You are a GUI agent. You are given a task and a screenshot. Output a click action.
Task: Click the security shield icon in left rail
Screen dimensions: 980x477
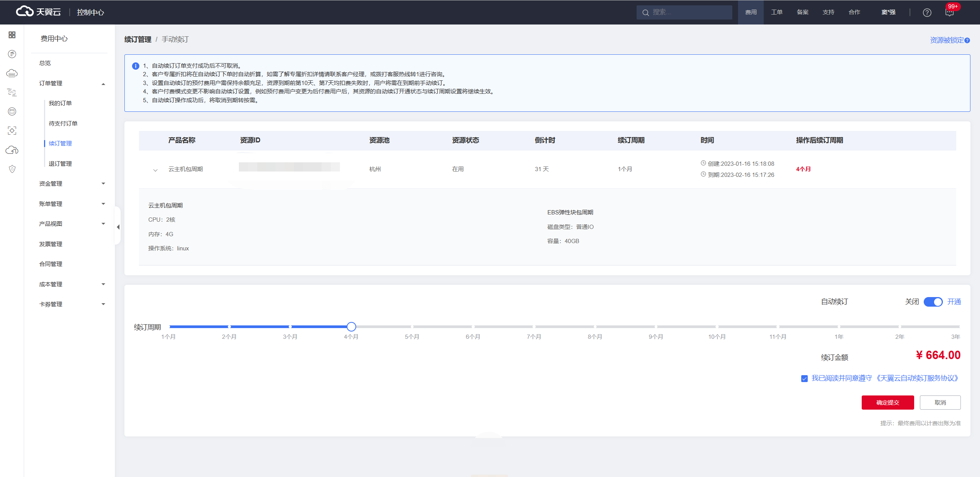(12, 169)
